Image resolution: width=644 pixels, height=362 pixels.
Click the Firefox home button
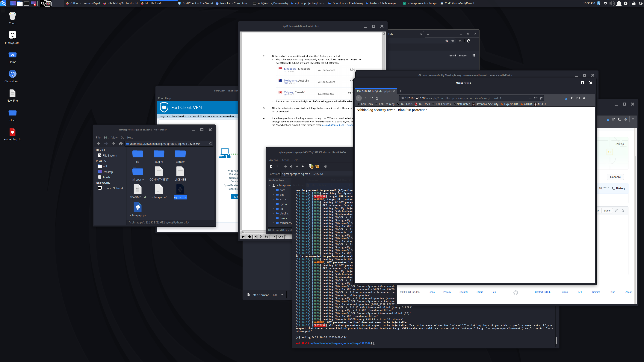377,98
